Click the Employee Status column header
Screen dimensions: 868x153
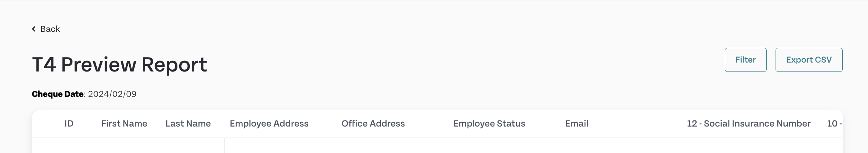[489, 124]
